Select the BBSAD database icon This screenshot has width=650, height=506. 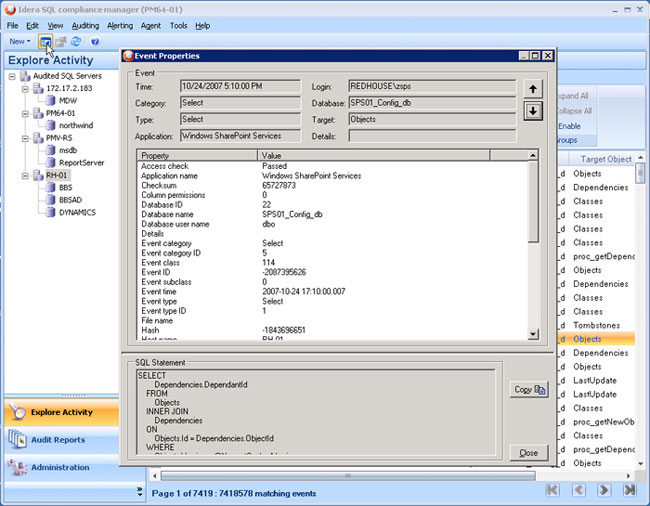pos(50,200)
